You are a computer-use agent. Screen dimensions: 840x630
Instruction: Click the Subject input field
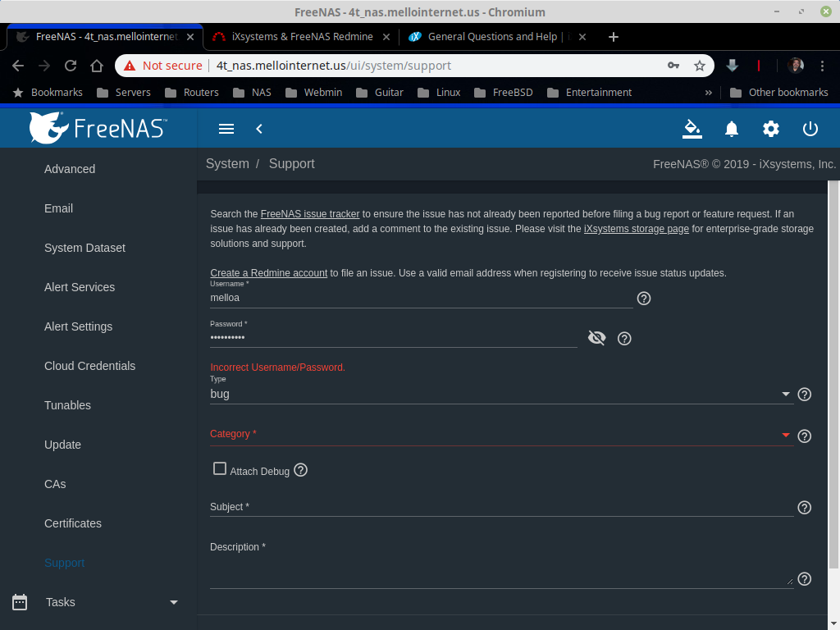501,507
